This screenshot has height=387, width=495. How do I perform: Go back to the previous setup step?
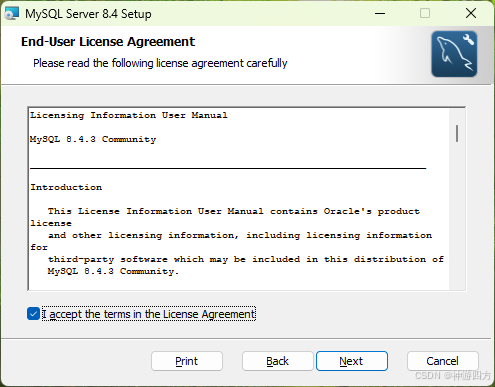click(x=277, y=361)
